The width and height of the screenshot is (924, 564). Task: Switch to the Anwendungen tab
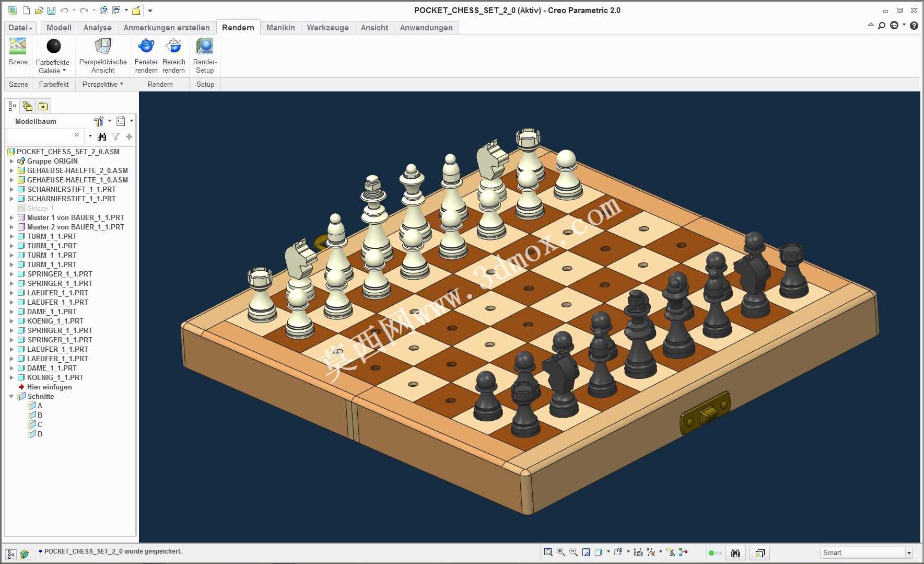(426, 28)
